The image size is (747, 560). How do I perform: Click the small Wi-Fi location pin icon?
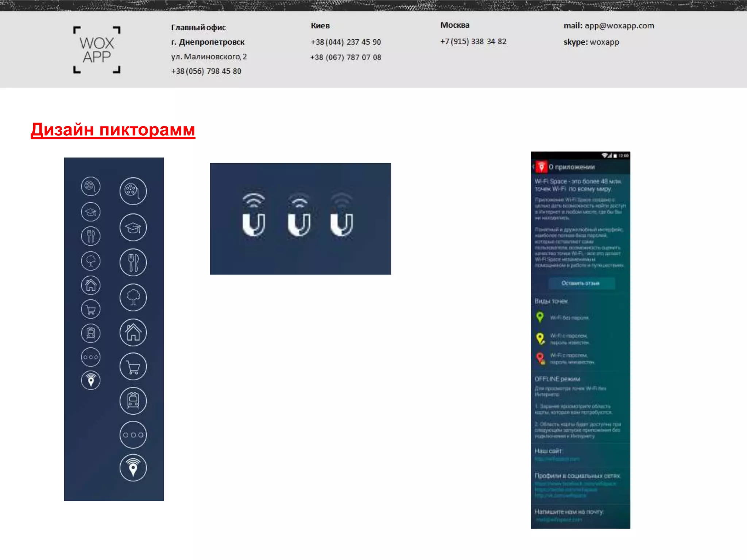click(90, 381)
